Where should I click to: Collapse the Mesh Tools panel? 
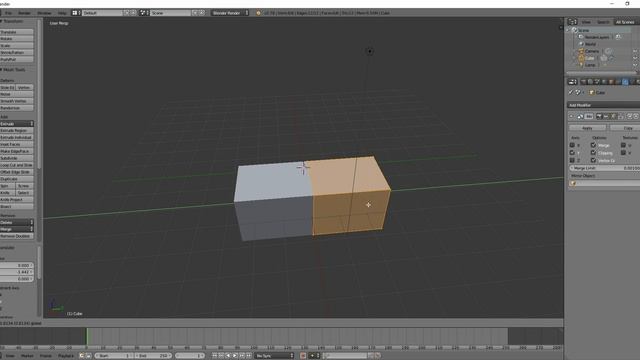2,70
